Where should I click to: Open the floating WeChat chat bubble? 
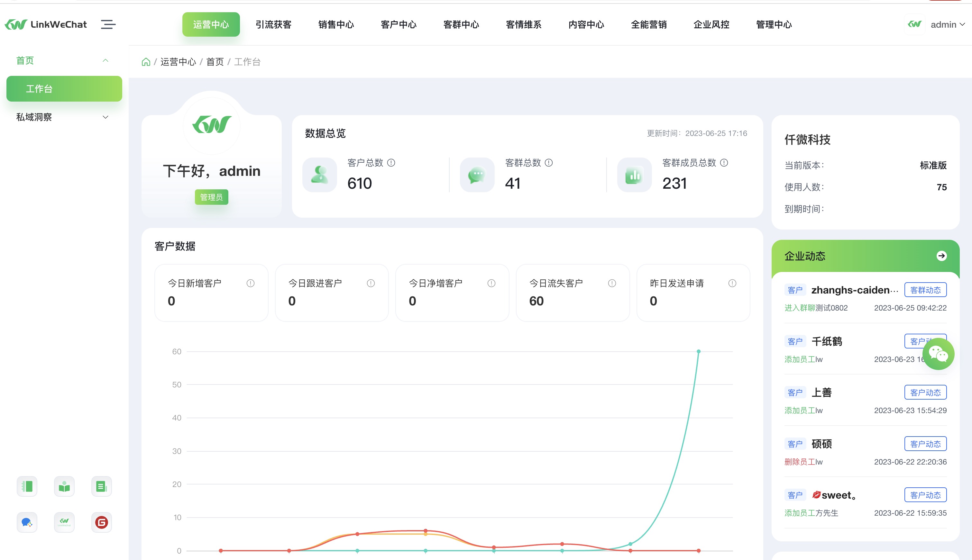pyautogui.click(x=938, y=354)
